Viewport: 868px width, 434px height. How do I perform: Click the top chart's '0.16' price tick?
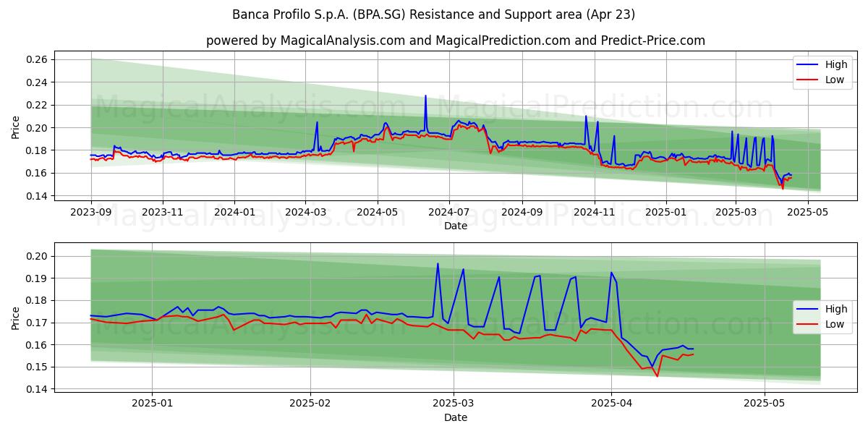click(x=37, y=174)
